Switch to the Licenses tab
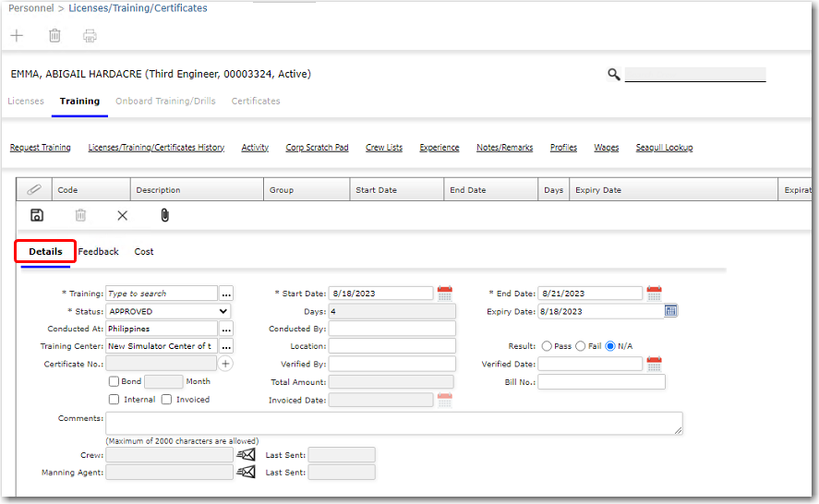The height and width of the screenshot is (504, 819). tap(26, 101)
